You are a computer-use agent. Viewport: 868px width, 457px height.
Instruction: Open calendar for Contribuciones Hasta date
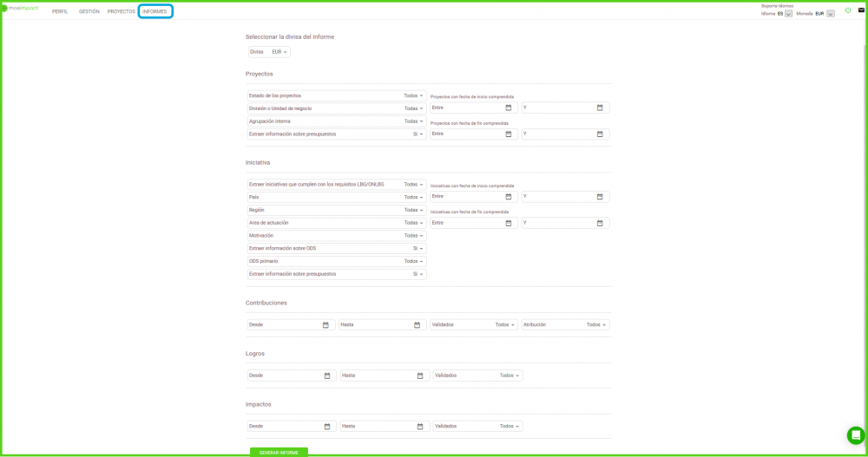tap(418, 325)
